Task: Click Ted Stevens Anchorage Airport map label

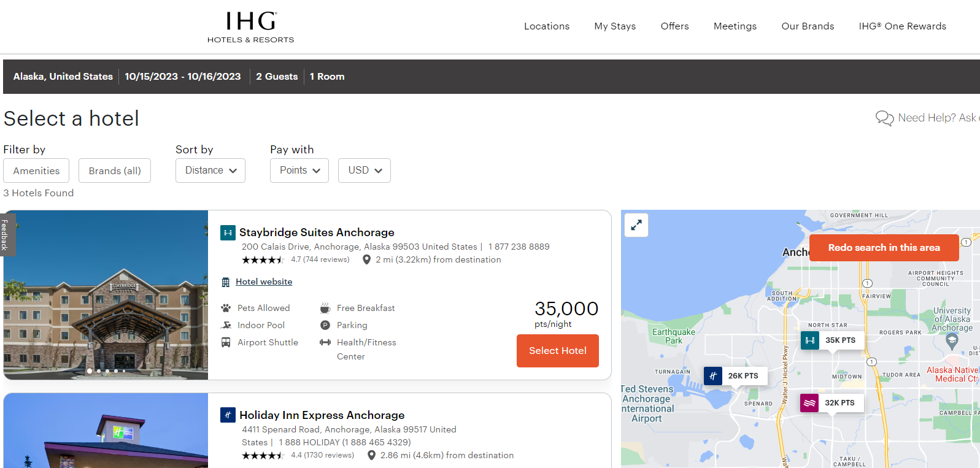Action: pos(647,404)
